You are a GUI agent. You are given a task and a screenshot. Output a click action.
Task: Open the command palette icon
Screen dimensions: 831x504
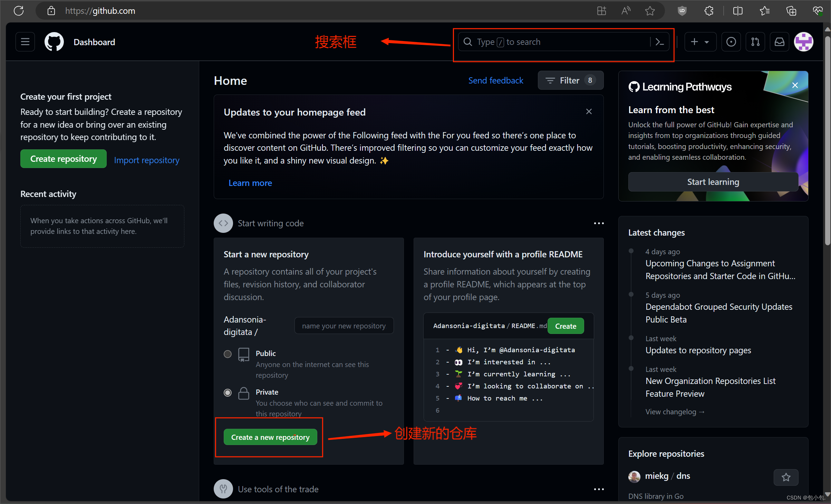(659, 42)
